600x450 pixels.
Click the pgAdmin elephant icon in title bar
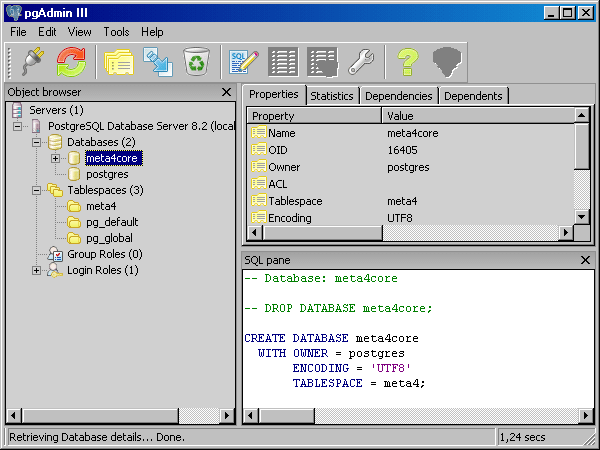click(x=13, y=13)
